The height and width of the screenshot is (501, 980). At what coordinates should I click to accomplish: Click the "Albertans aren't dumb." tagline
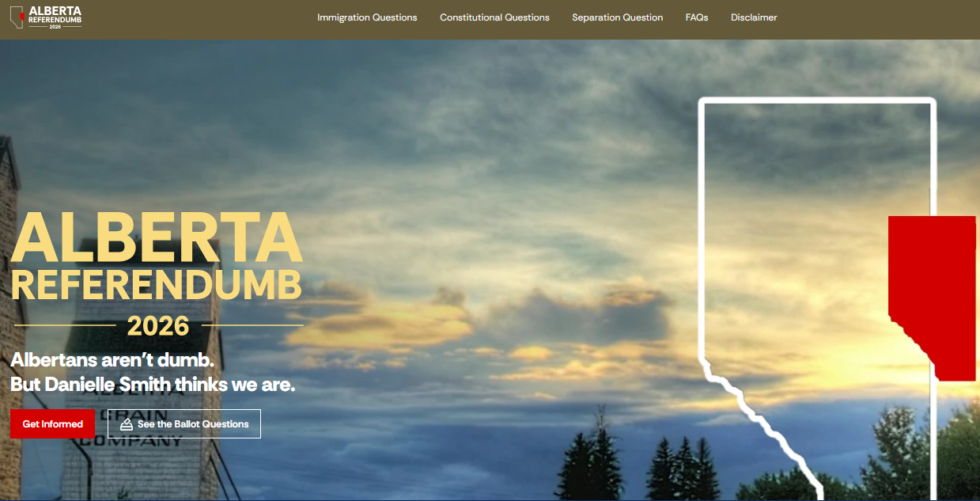pyautogui.click(x=112, y=360)
